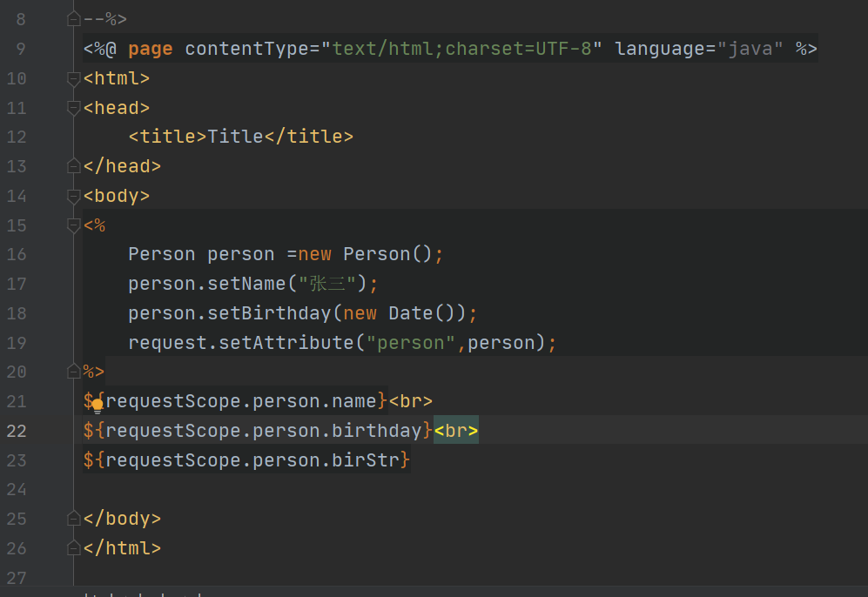
Task: Click request.setAttribute call
Action: (x=241, y=343)
